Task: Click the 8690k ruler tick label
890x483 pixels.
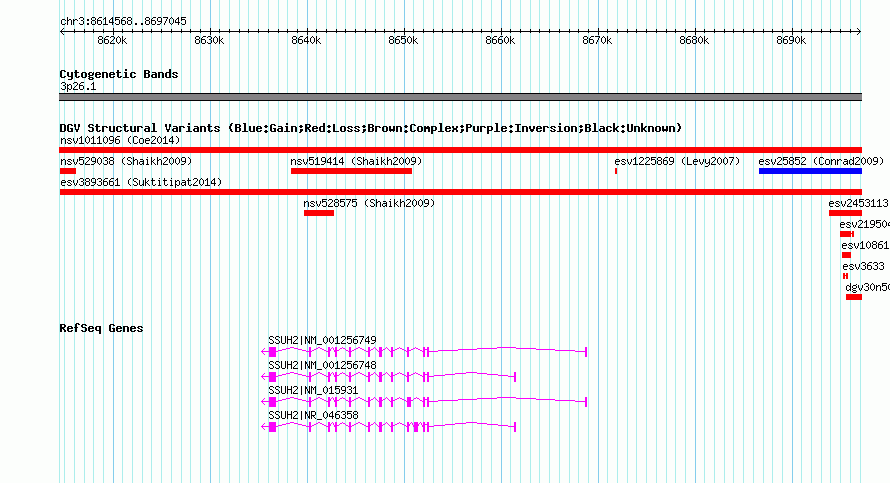Action: pyautogui.click(x=792, y=41)
